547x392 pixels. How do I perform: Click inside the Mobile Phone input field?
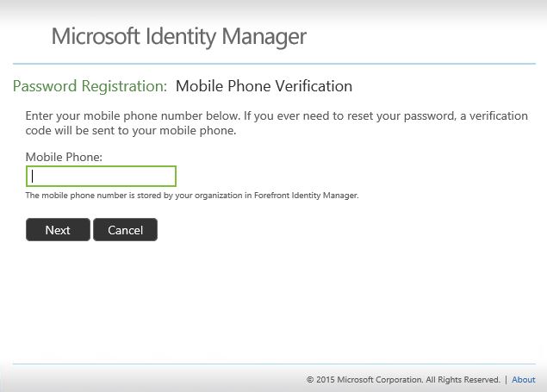(x=102, y=177)
